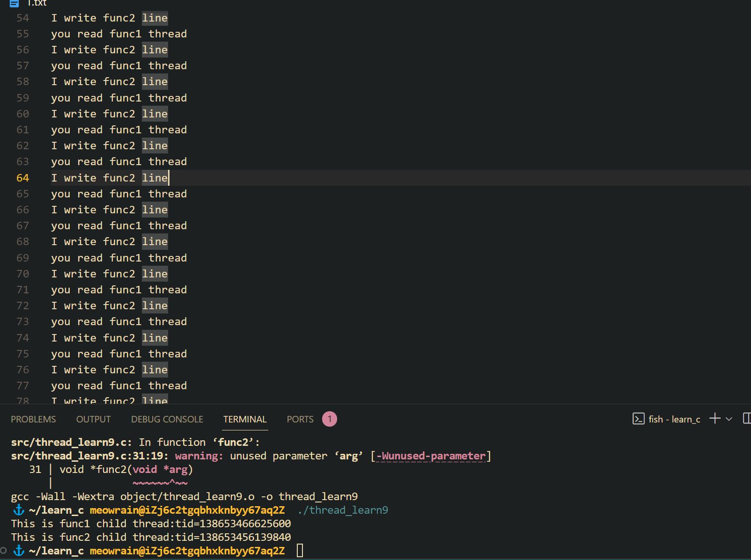The width and height of the screenshot is (751, 560).
Task: Open the PORTS tab
Action: 300,419
